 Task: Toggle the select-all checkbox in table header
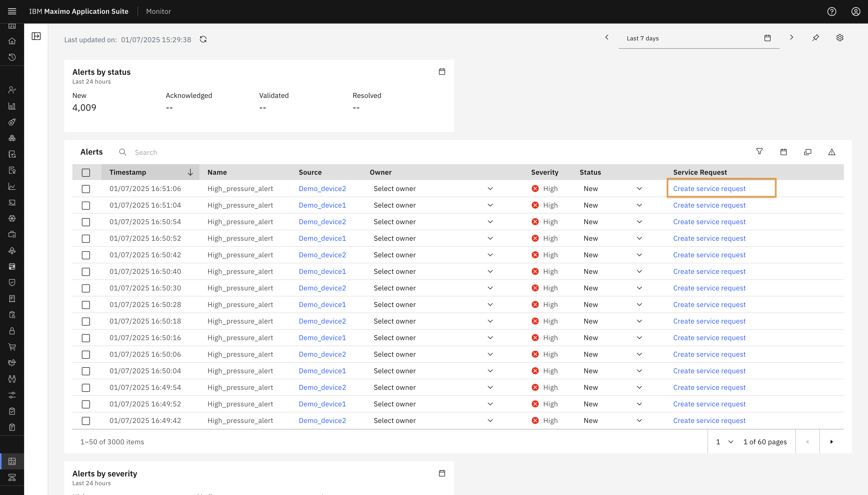(86, 173)
